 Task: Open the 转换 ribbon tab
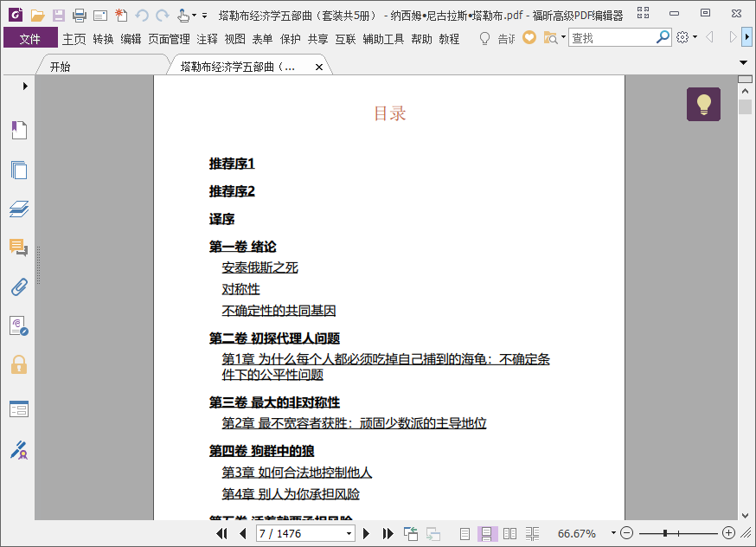pyautogui.click(x=103, y=39)
